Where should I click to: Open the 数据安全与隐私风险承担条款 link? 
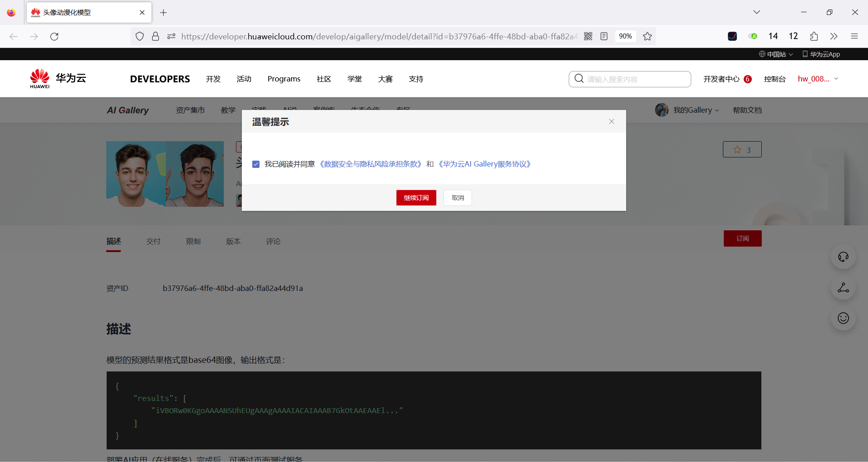[371, 164]
